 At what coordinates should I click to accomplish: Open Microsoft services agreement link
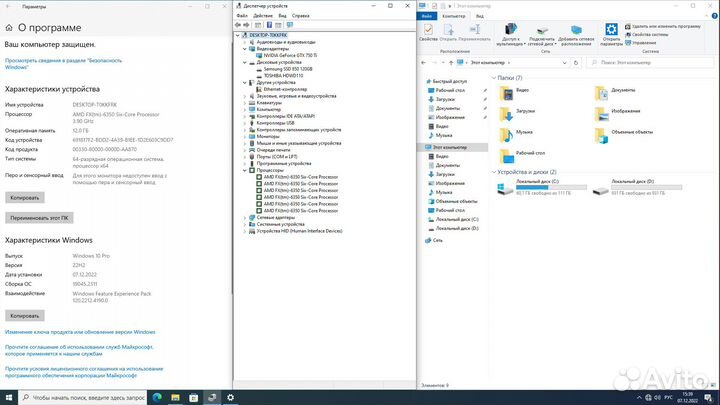79,350
